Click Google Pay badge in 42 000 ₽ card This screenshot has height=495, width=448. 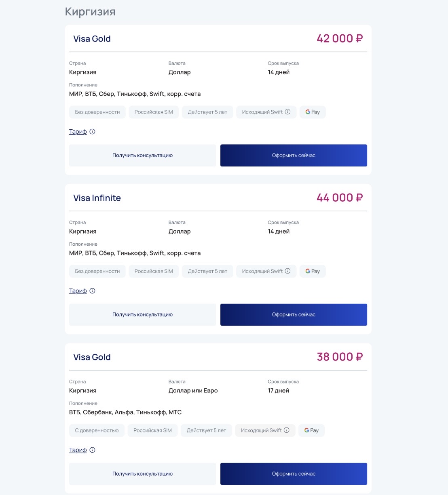(x=313, y=112)
